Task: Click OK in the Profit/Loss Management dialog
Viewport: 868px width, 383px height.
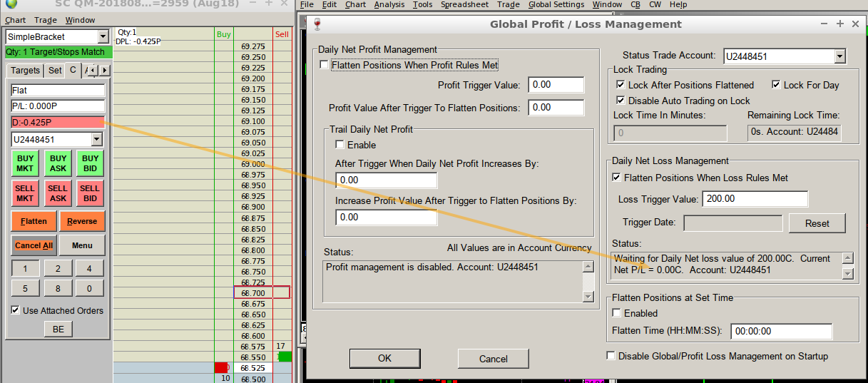Action: pyautogui.click(x=384, y=358)
